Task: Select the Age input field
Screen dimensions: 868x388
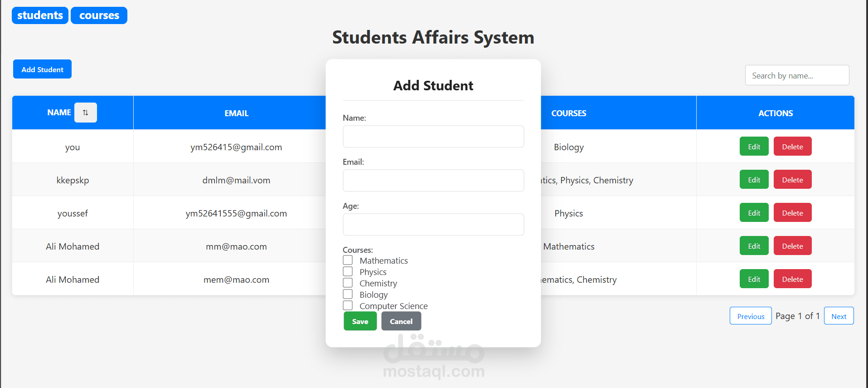Action: click(433, 225)
